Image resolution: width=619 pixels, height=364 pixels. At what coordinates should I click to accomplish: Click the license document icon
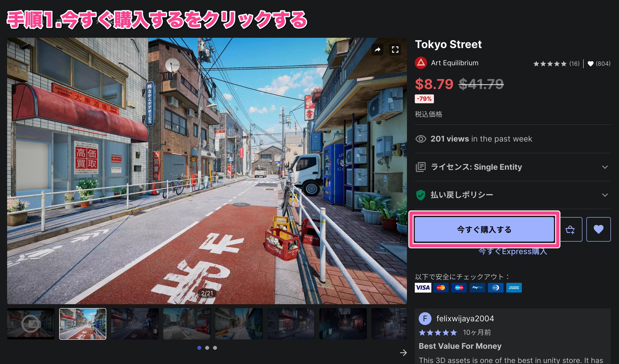pyautogui.click(x=421, y=167)
